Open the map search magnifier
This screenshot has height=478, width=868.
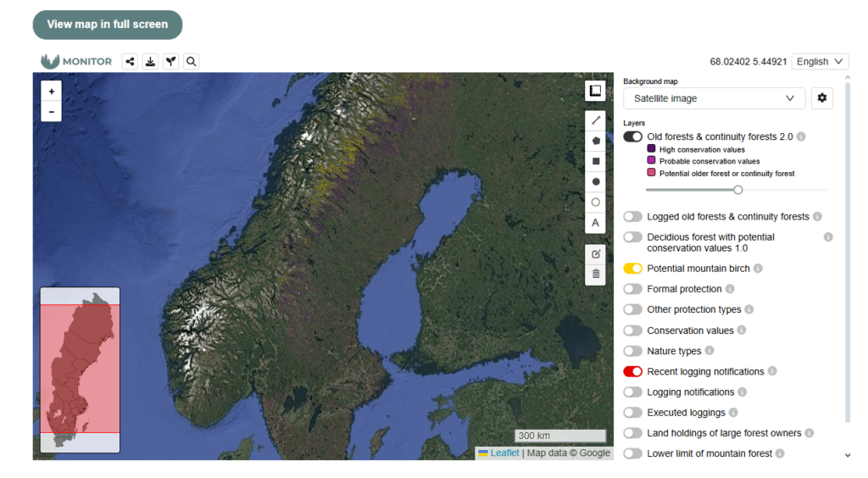tap(192, 61)
